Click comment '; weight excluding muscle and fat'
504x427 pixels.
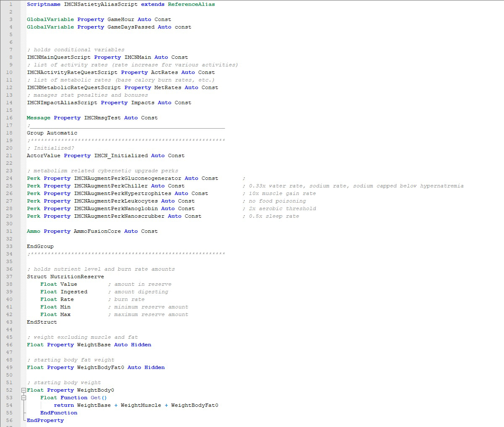tap(82, 337)
